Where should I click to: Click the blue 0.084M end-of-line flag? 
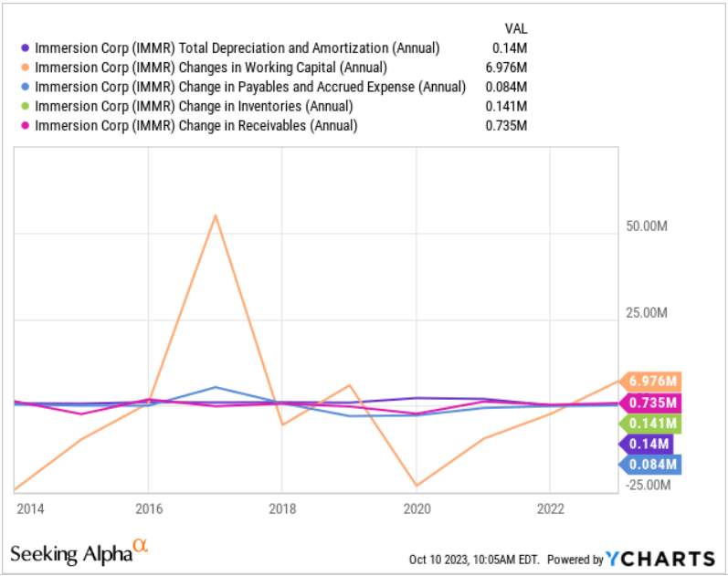[650, 464]
